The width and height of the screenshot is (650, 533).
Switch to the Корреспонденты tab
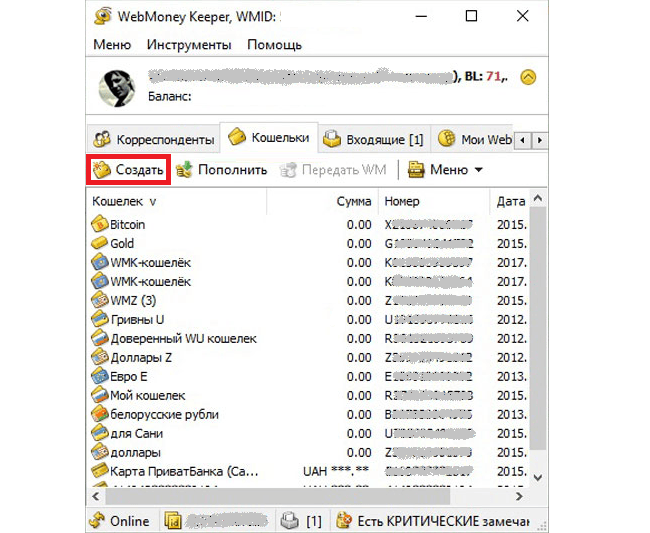[154, 139]
